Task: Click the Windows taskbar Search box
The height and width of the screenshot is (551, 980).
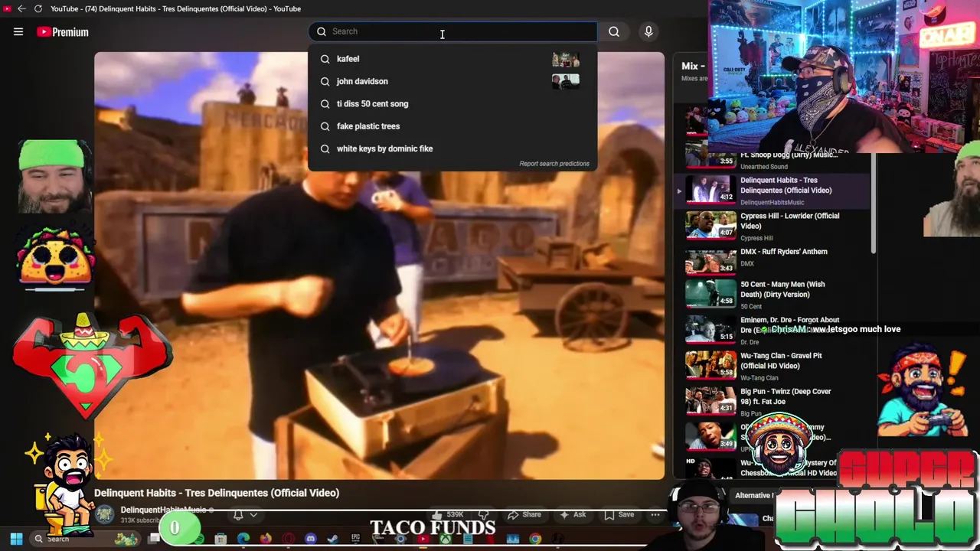Action: (x=84, y=539)
